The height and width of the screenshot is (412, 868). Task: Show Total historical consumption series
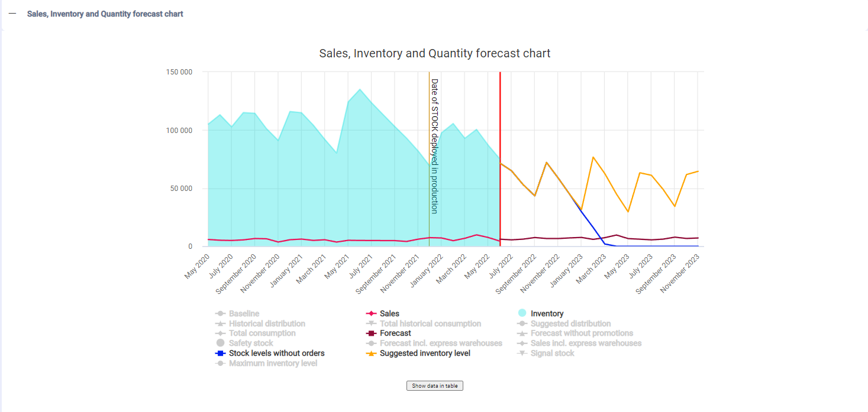point(430,324)
